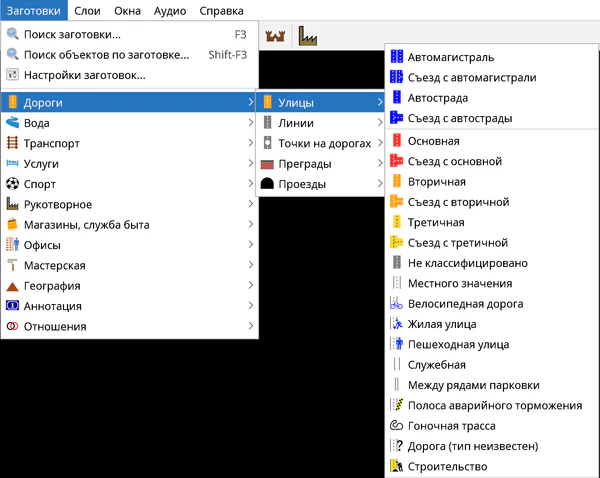Click the castle icon in the toolbar
600x478 pixels.
(275, 37)
